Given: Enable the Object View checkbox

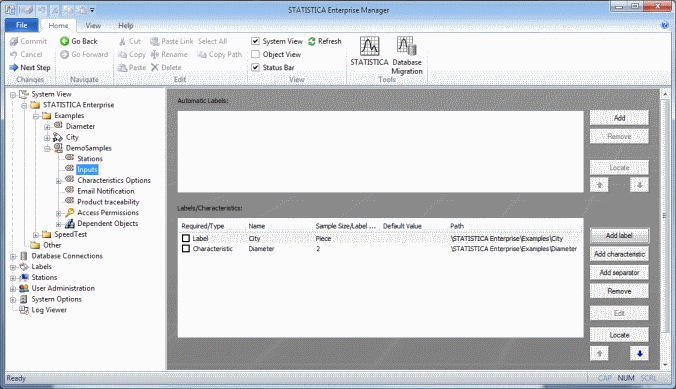Looking at the screenshot, I should [x=256, y=54].
